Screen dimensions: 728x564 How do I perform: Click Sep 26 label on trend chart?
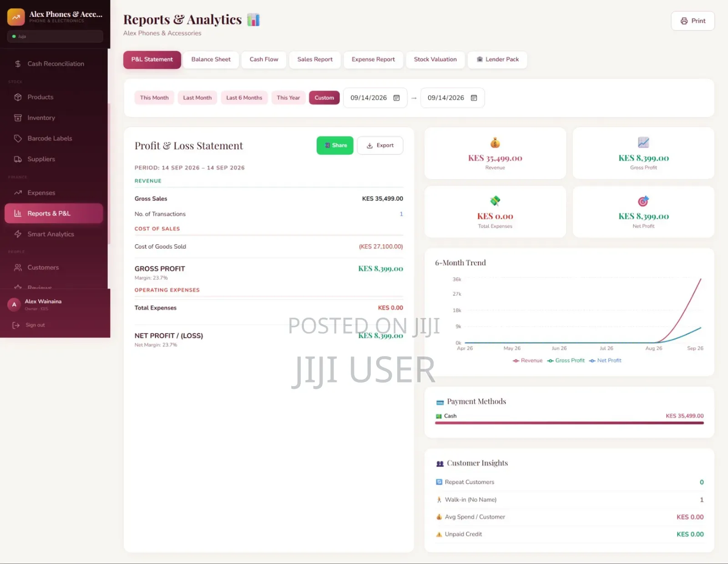695,348
